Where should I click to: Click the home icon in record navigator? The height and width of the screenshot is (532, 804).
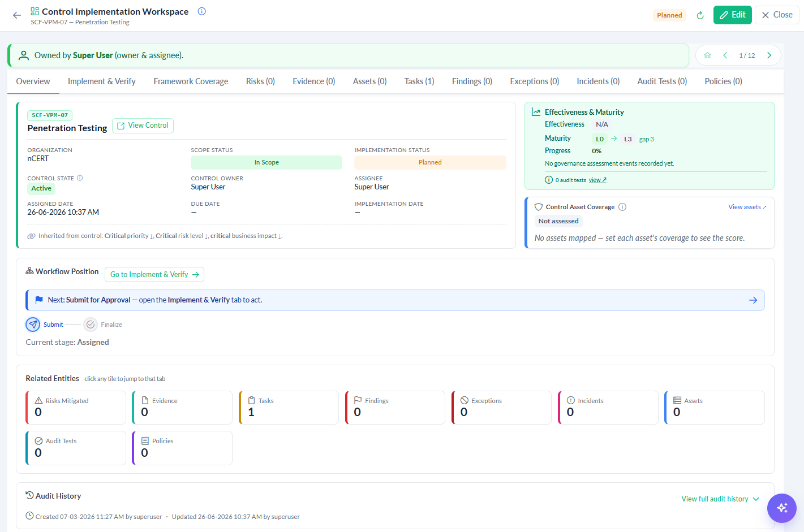(x=707, y=55)
